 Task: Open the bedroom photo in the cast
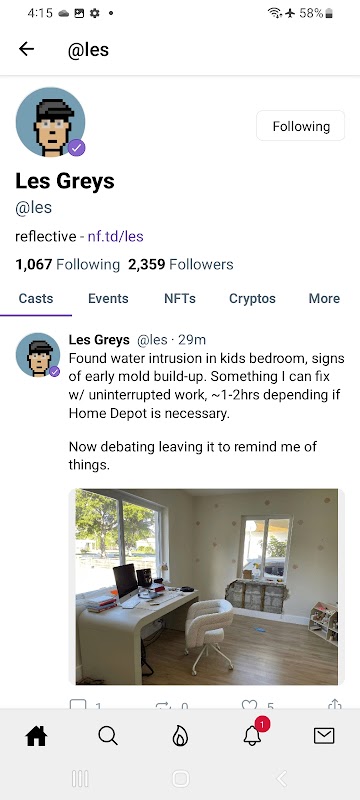point(207,587)
